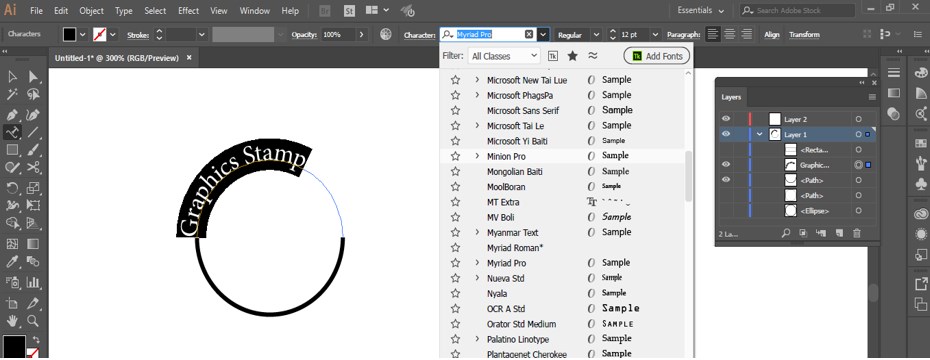The height and width of the screenshot is (360, 930).
Task: Expand Nueva Std font family
Action: 477,278
